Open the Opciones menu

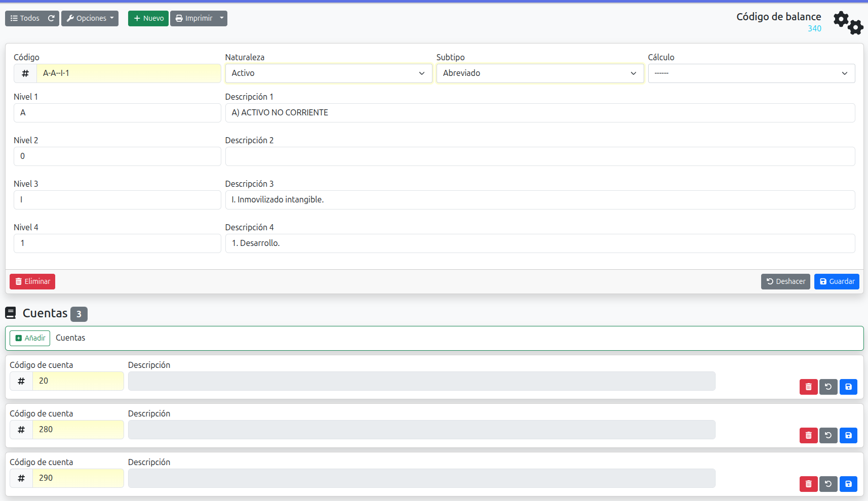coord(90,18)
